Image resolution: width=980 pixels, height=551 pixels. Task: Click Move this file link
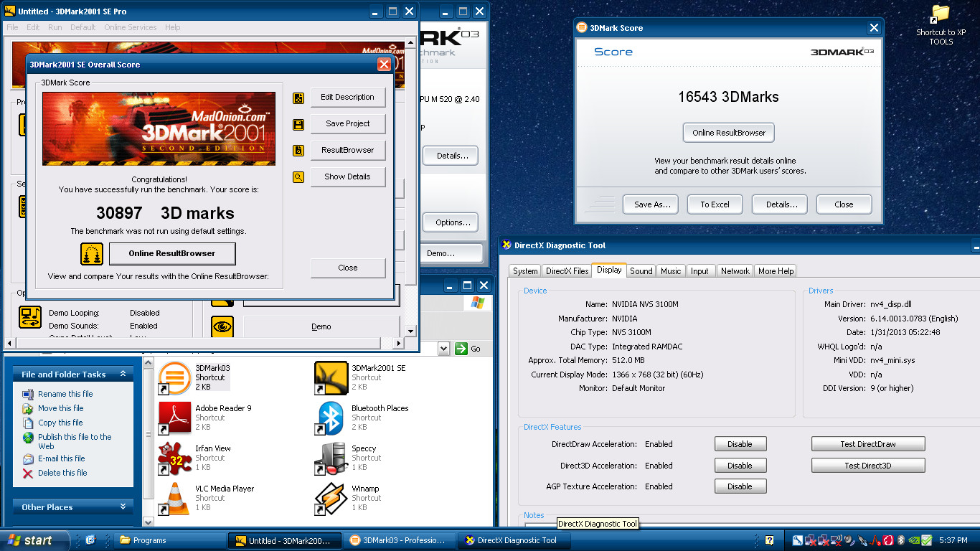coord(61,408)
